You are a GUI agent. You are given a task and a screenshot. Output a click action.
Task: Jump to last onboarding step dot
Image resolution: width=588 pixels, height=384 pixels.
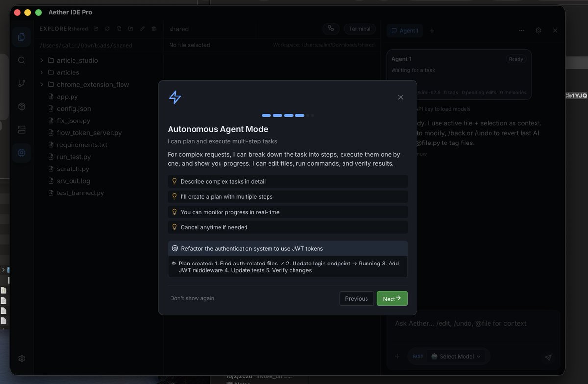[312, 115]
